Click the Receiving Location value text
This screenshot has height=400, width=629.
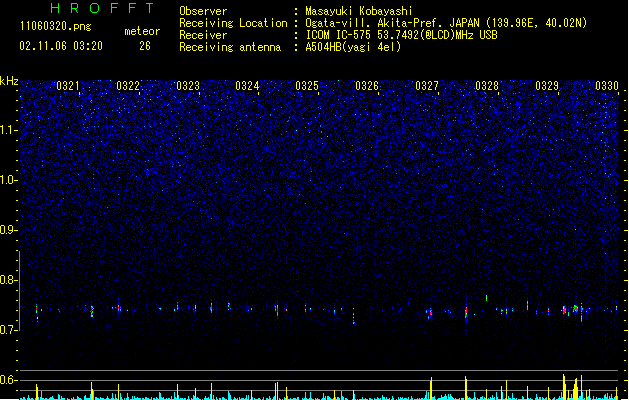pyautogui.click(x=446, y=23)
